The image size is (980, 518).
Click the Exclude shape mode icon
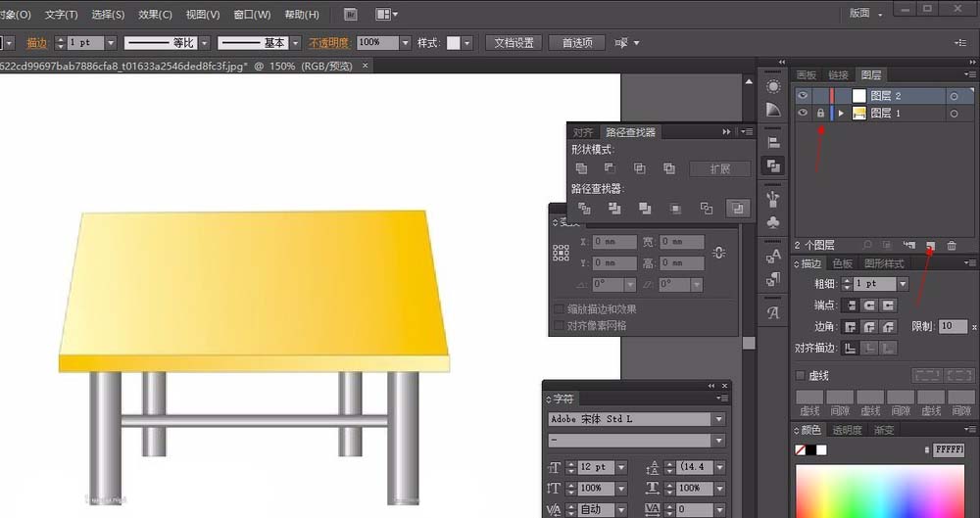pos(669,168)
